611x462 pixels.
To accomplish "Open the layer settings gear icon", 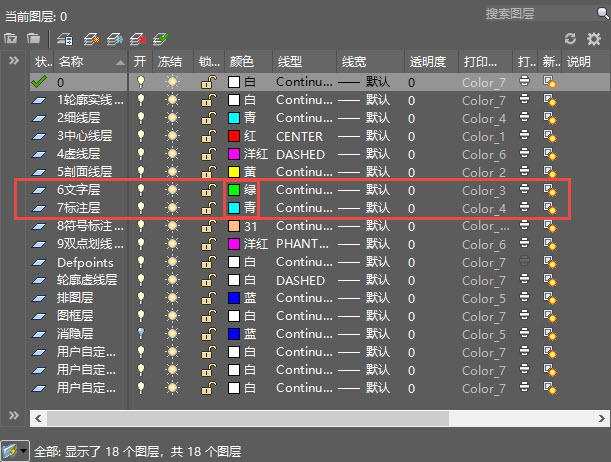I will pyautogui.click(x=594, y=39).
